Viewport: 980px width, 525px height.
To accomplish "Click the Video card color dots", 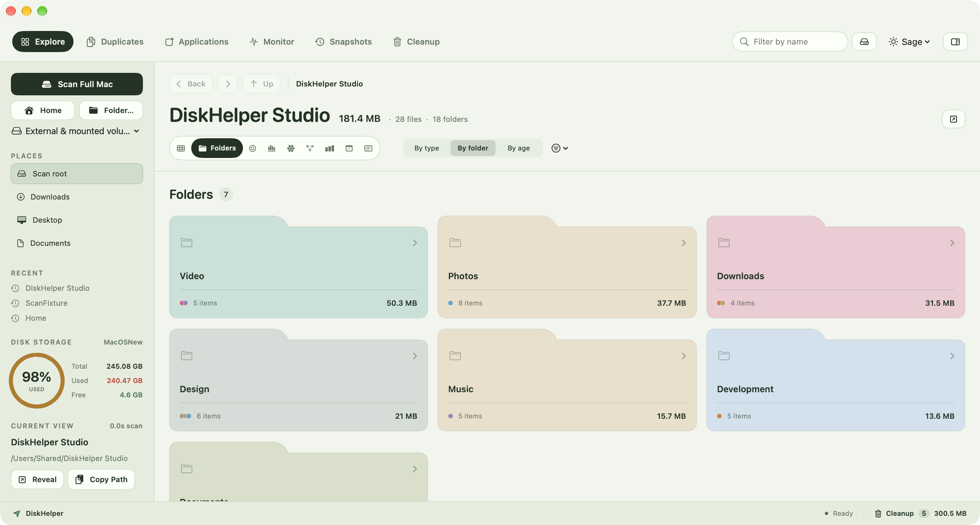I will (184, 303).
